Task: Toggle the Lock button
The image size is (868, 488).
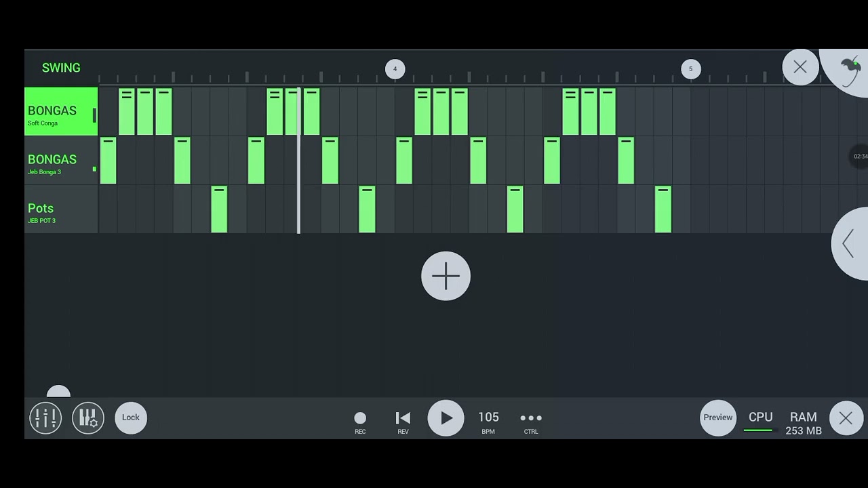Action: pos(131,418)
